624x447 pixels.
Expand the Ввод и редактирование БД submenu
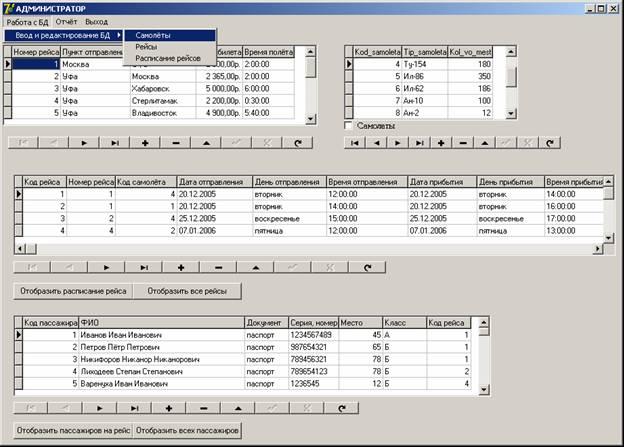pos(64,36)
